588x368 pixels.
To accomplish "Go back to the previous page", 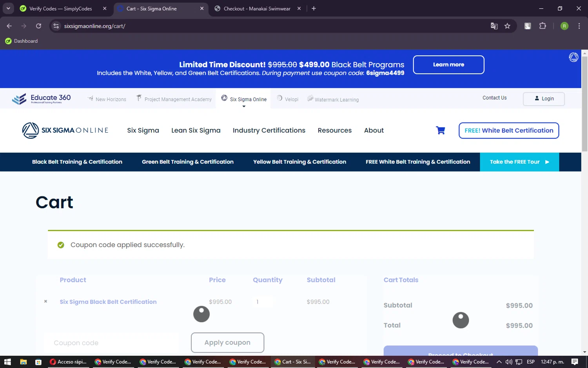I will click(x=9, y=26).
